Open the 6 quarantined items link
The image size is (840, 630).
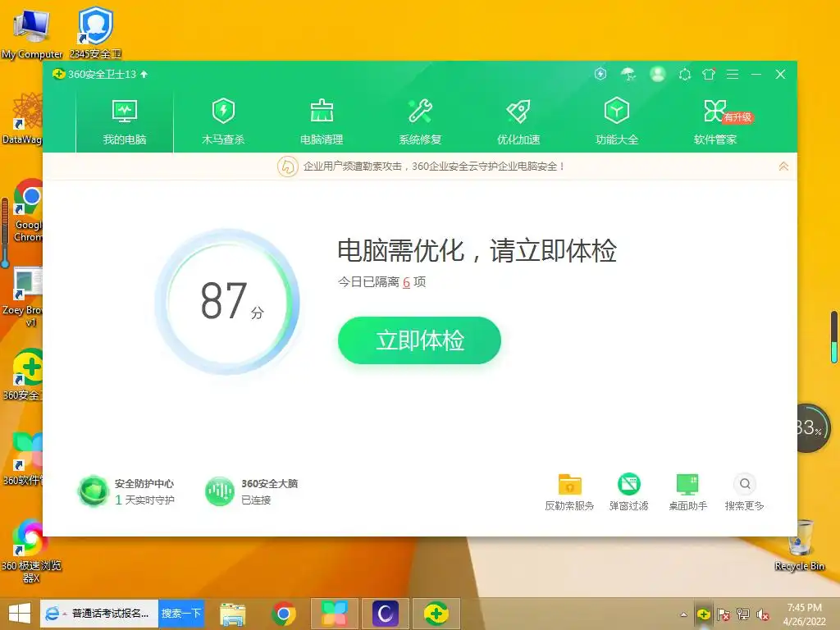tap(406, 282)
